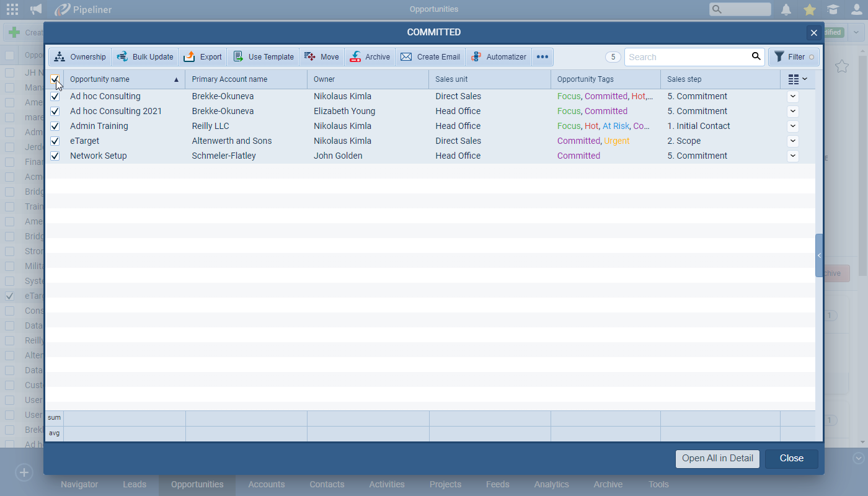The height and width of the screenshot is (496, 868).
Task: Toggle the select-all header checkbox
Action: pyautogui.click(x=55, y=79)
